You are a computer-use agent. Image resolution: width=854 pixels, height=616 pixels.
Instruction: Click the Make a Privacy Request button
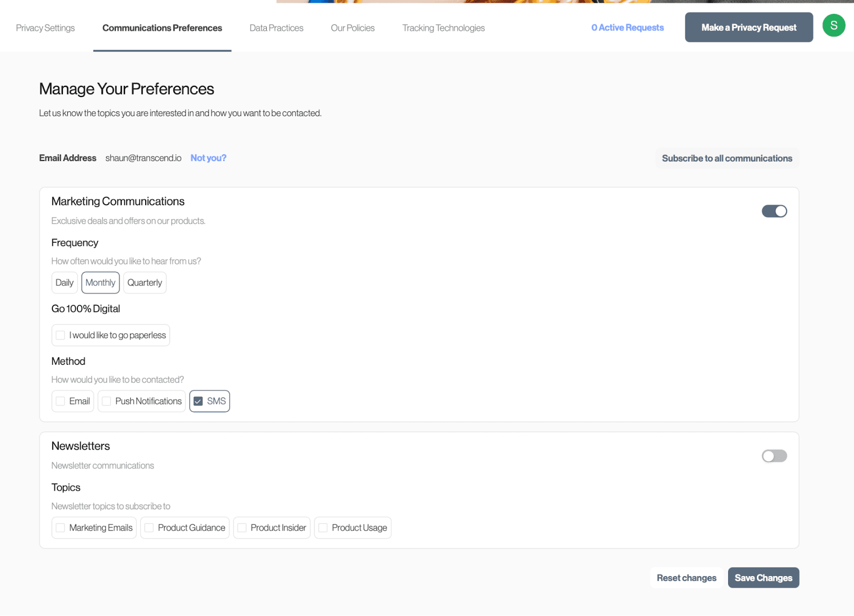tap(748, 27)
